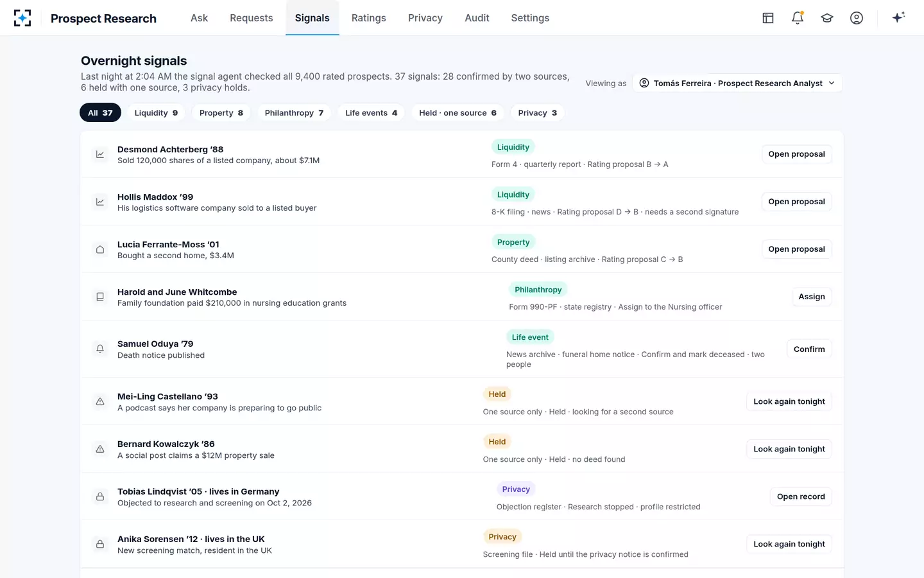Open the Settings tab
Image resolution: width=924 pixels, height=578 pixels.
click(x=530, y=18)
